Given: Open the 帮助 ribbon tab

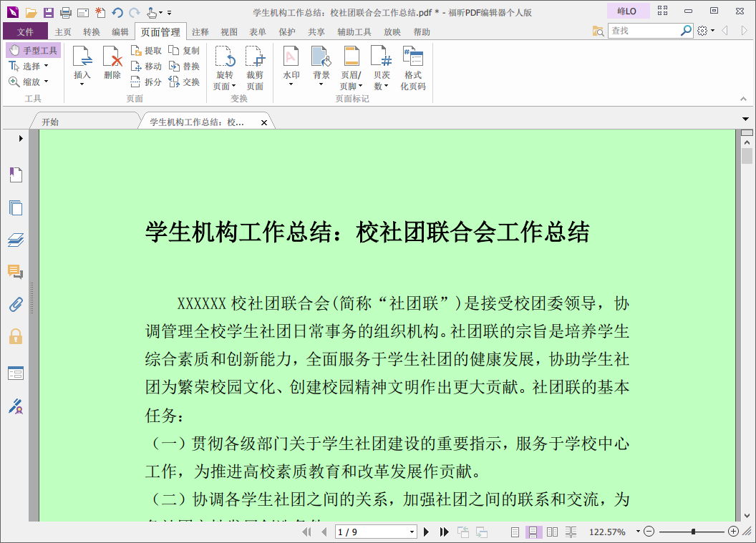Looking at the screenshot, I should tap(422, 31).
